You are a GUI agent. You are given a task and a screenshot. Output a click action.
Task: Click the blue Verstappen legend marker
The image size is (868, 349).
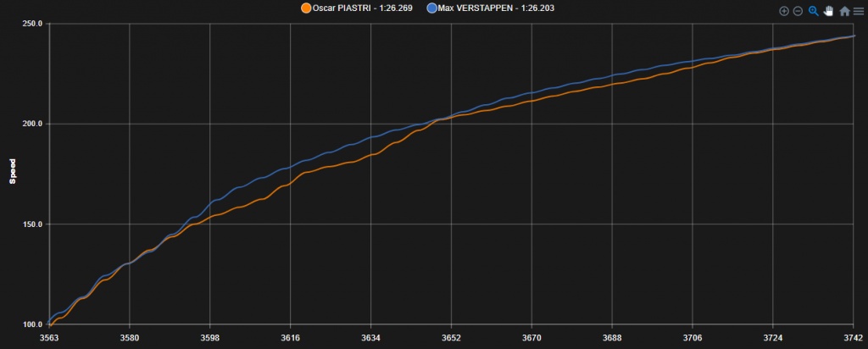pos(432,8)
